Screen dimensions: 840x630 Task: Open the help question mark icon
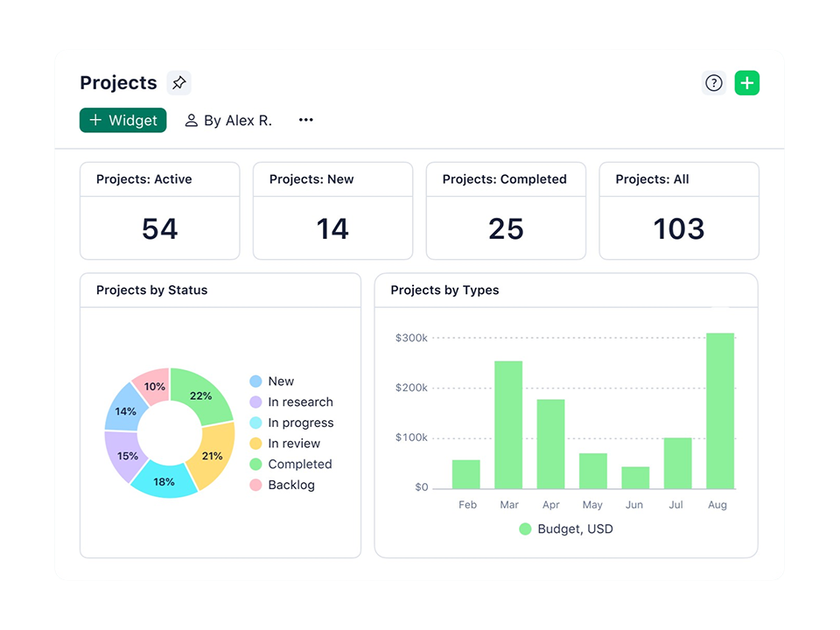[x=714, y=83]
